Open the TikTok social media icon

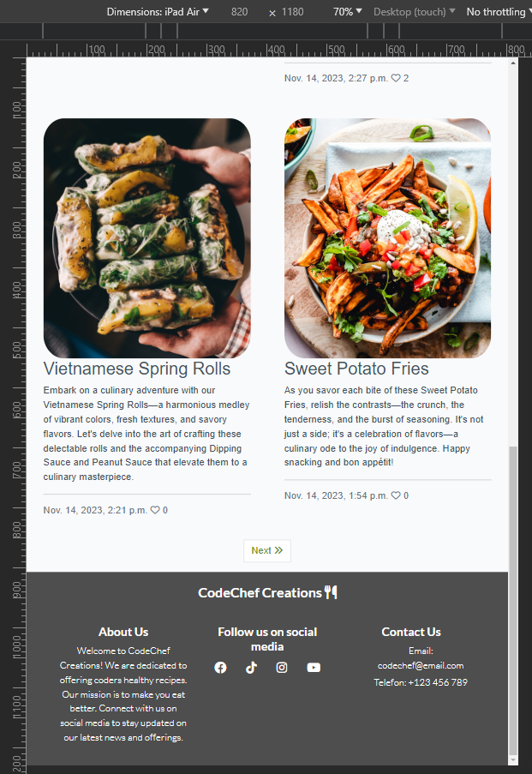tap(251, 668)
